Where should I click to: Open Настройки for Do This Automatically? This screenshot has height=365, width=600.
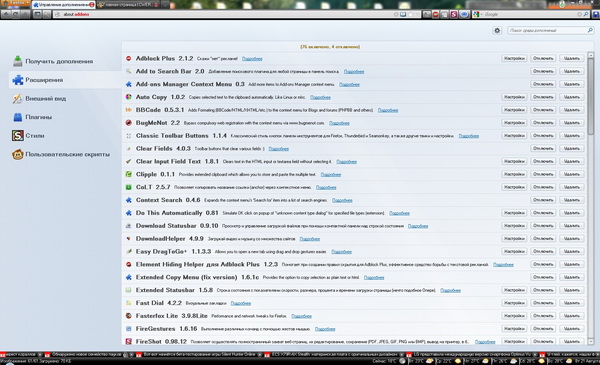514,213
